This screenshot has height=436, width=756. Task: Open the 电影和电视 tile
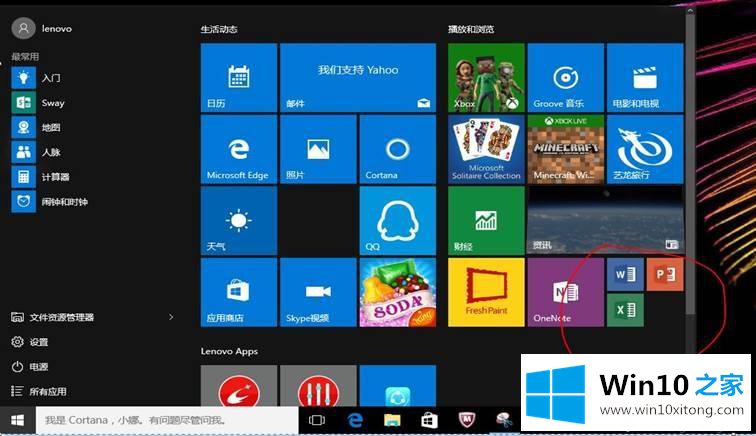point(645,78)
